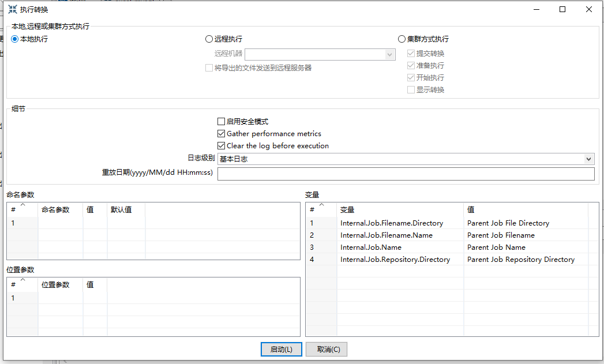
Task: Click Parent Job Name value
Action: tap(496, 247)
